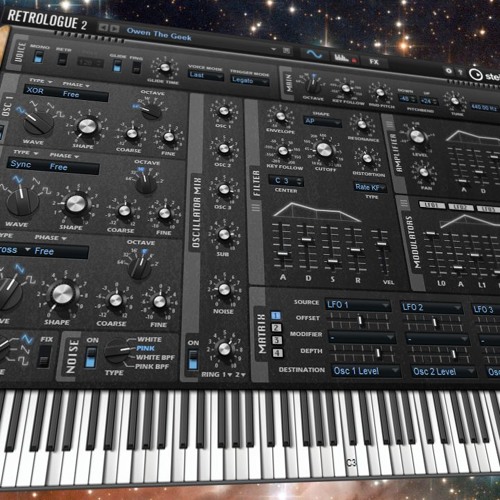This screenshot has width=500, height=500.
Task: Click the Amplifier section three-line handle icon
Action: click(x=389, y=125)
